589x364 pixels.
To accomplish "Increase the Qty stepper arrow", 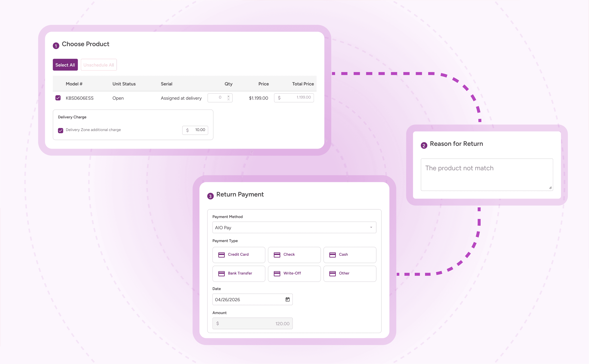I will coord(228,96).
